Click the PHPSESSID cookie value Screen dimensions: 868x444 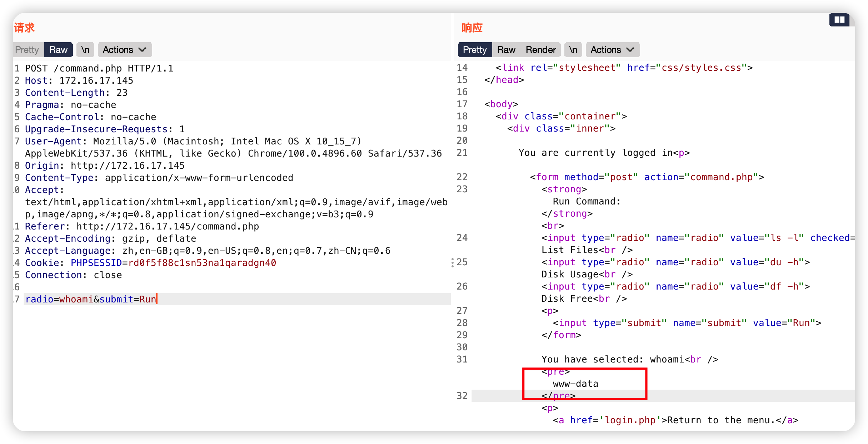[x=202, y=263]
